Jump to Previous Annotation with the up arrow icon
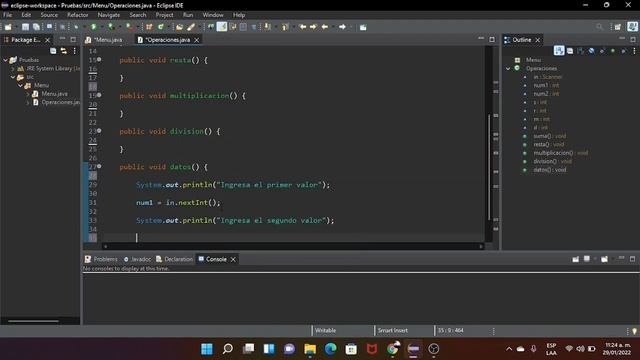This screenshot has width=640, height=360. coord(285,27)
